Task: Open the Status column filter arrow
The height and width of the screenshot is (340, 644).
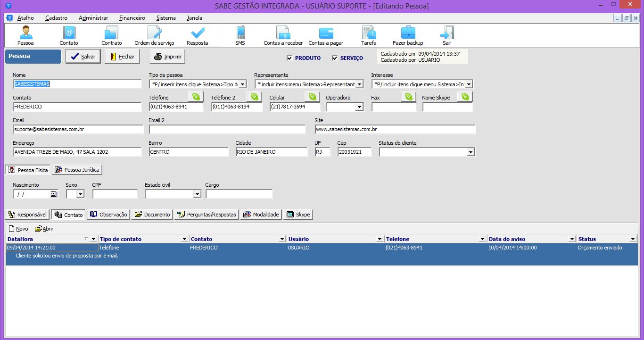Action: (633, 239)
